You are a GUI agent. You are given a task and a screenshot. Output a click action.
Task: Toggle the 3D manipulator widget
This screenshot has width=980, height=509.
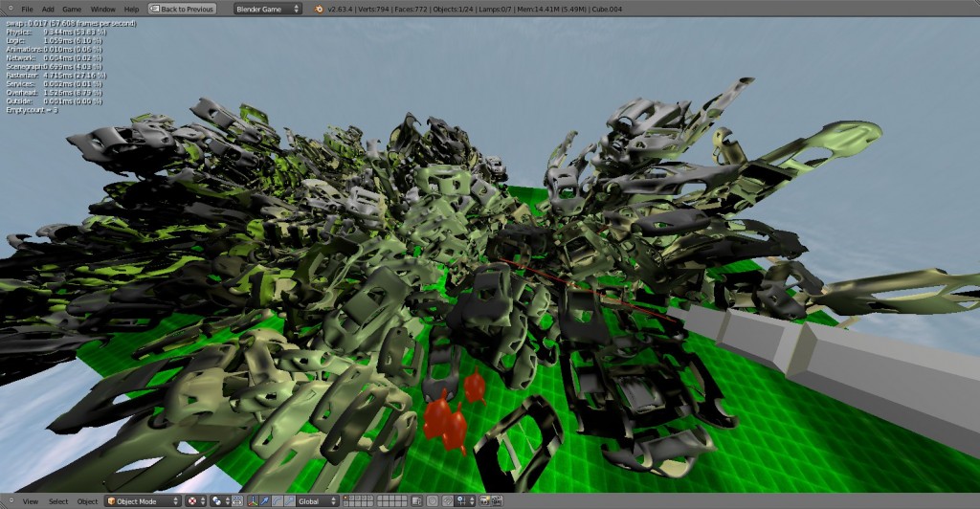tap(253, 501)
